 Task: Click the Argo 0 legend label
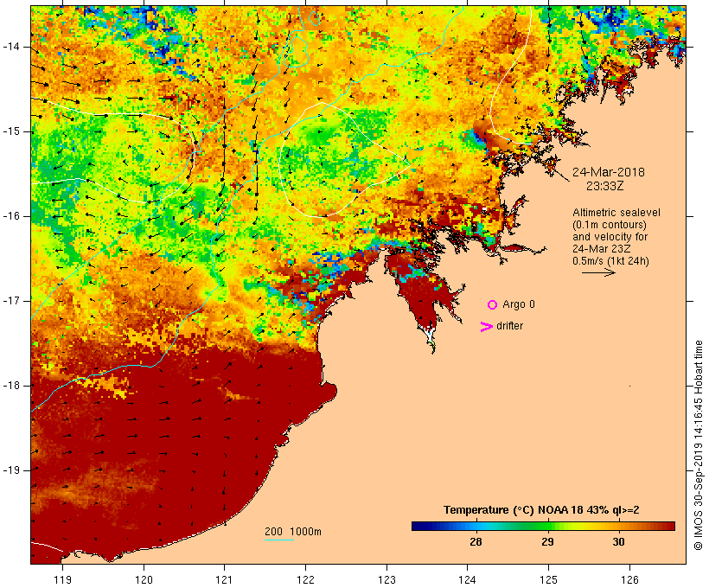(x=519, y=304)
